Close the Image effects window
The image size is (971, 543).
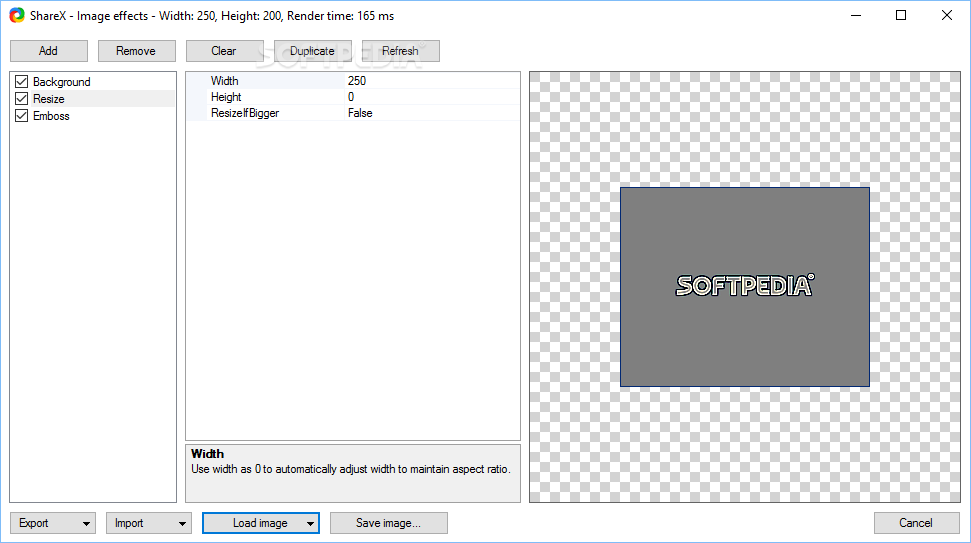pyautogui.click(x=947, y=15)
